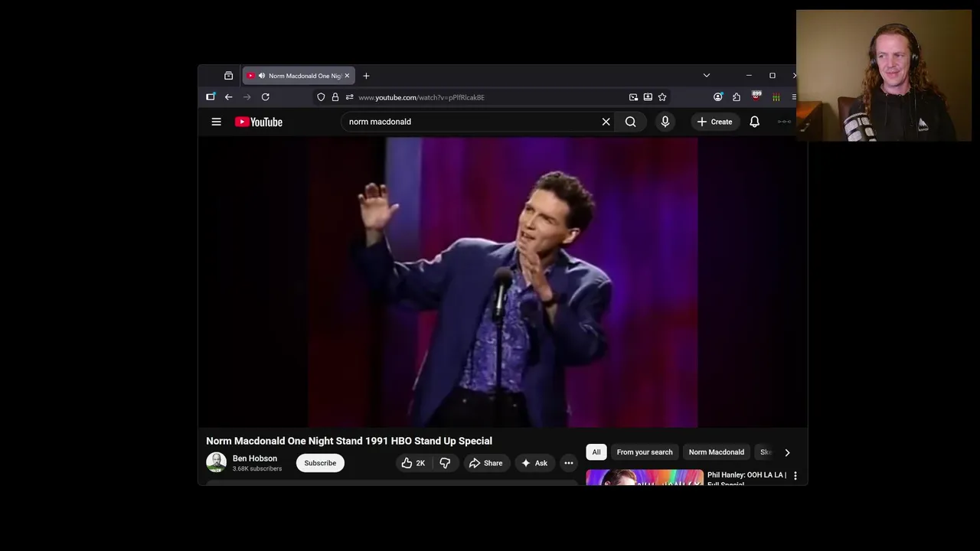Open the Norm Macdonald video title text
This screenshot has height=551, width=980.
click(x=349, y=441)
